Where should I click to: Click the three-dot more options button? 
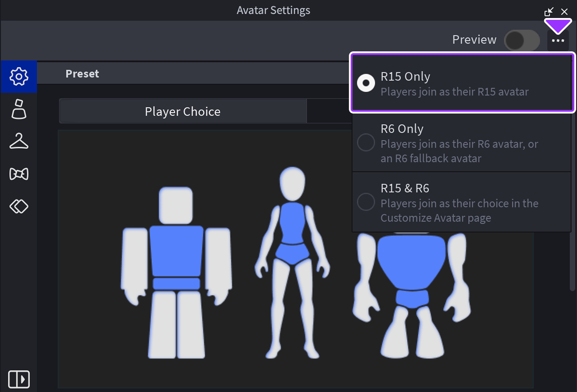click(558, 41)
